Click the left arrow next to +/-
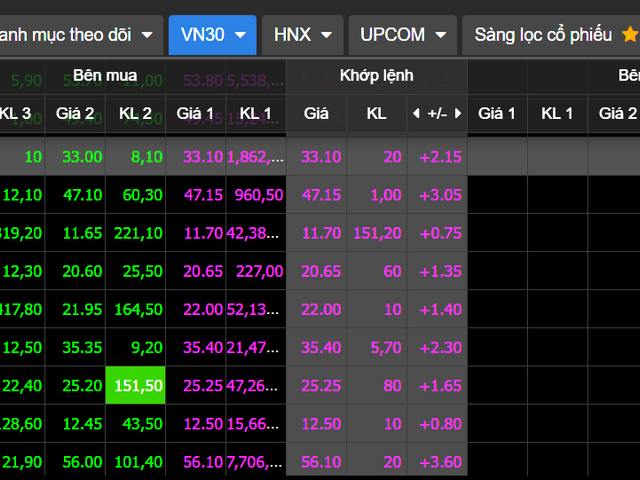 coord(416,114)
